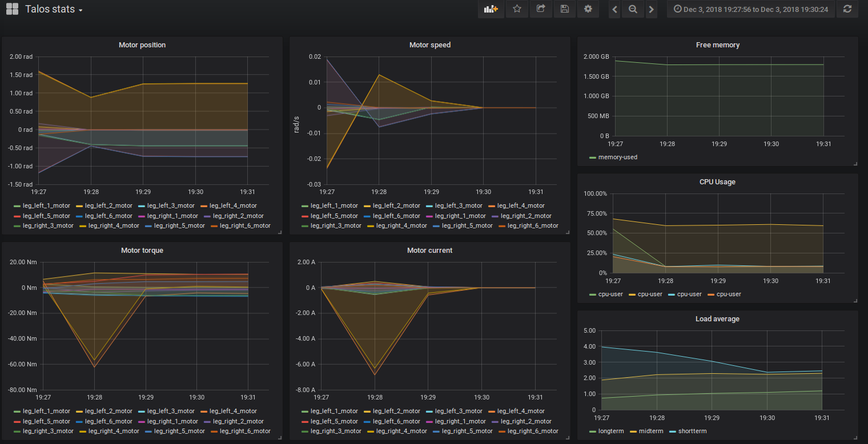Refresh the dashboard

(x=847, y=9)
